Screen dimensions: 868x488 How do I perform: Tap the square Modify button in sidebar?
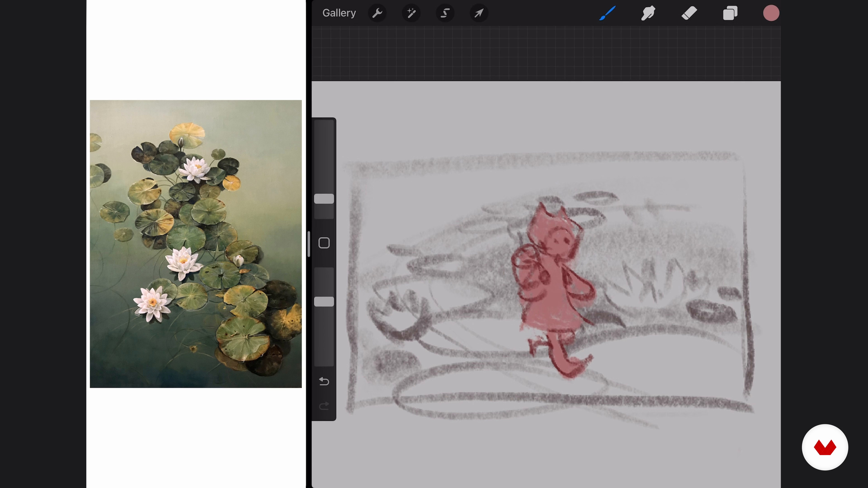pos(324,243)
